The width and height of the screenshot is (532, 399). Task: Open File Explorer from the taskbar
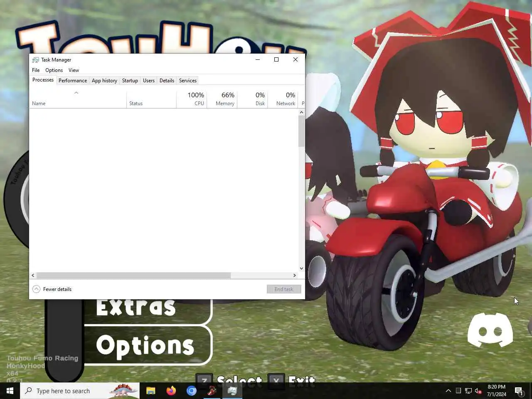(150, 391)
